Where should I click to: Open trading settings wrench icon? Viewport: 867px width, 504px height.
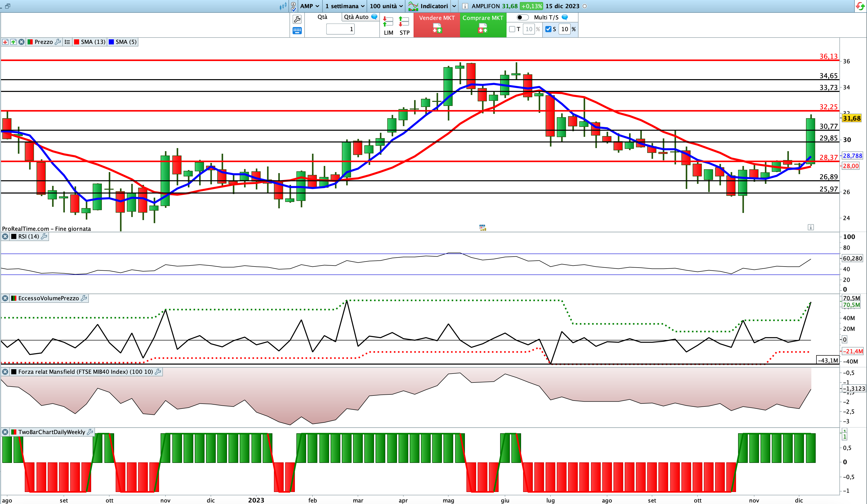coord(297,19)
